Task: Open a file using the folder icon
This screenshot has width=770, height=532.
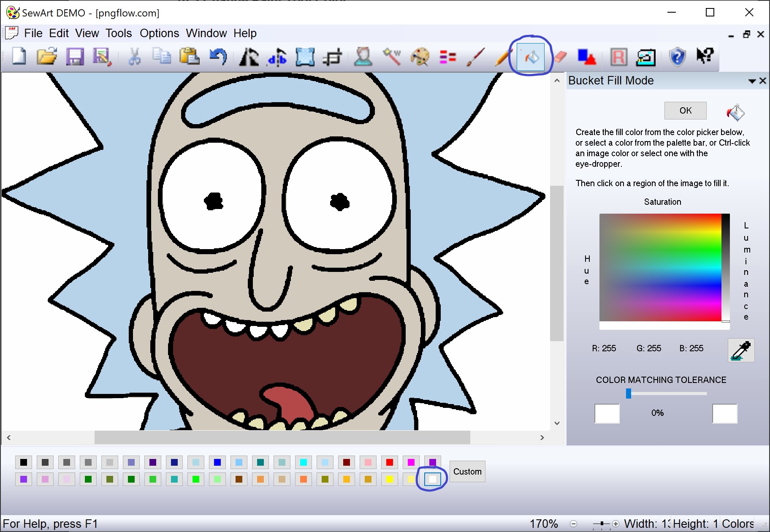Action: [47, 57]
